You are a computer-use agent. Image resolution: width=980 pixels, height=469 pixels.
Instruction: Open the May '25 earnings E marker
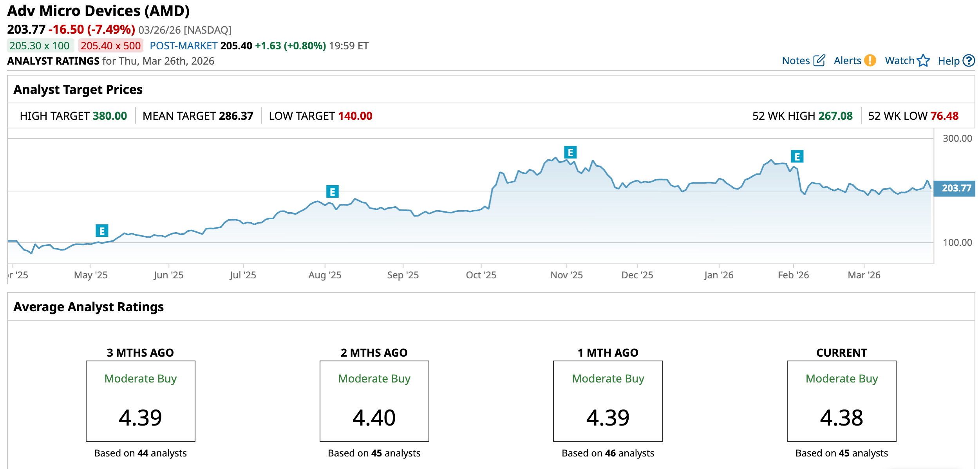click(102, 231)
